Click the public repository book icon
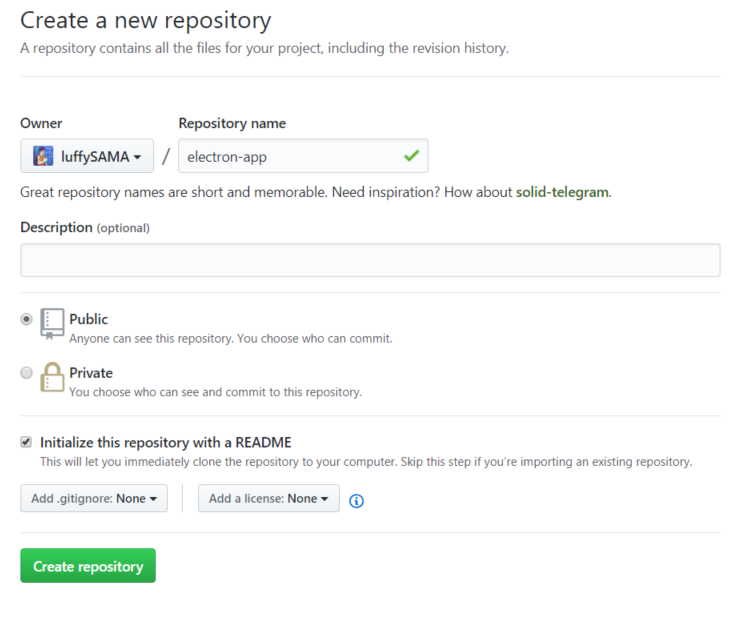The image size is (742, 619). point(52,324)
